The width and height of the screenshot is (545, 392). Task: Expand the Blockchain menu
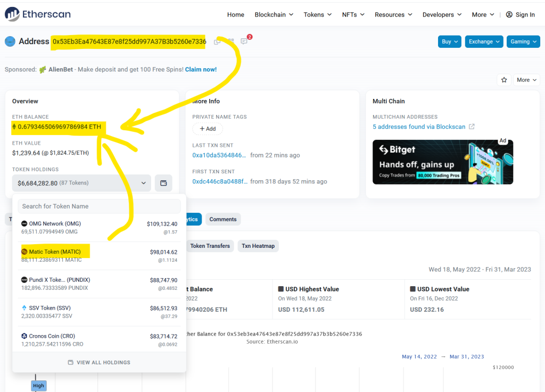tap(274, 14)
